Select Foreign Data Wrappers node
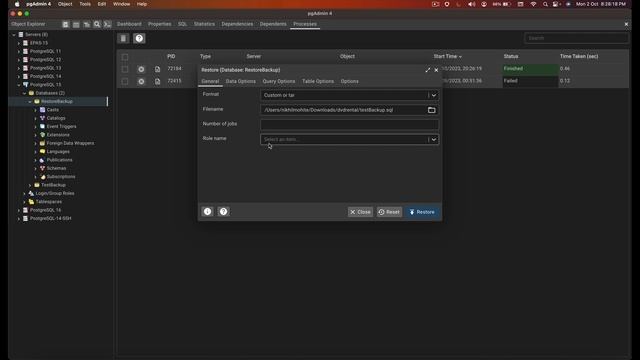Screen dimensions: 640x360 pyautogui.click(x=70, y=143)
